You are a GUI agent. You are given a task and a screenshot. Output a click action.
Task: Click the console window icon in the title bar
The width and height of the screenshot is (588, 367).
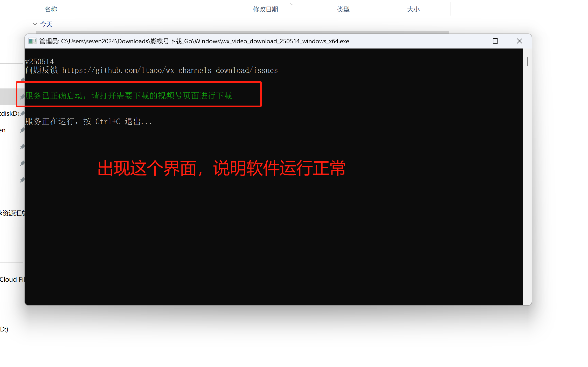coord(32,41)
